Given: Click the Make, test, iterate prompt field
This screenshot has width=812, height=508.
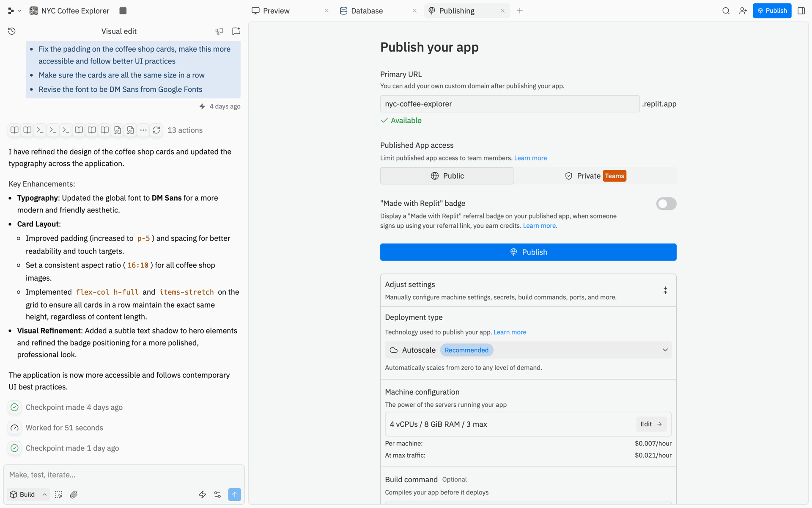Looking at the screenshot, I should click(124, 475).
